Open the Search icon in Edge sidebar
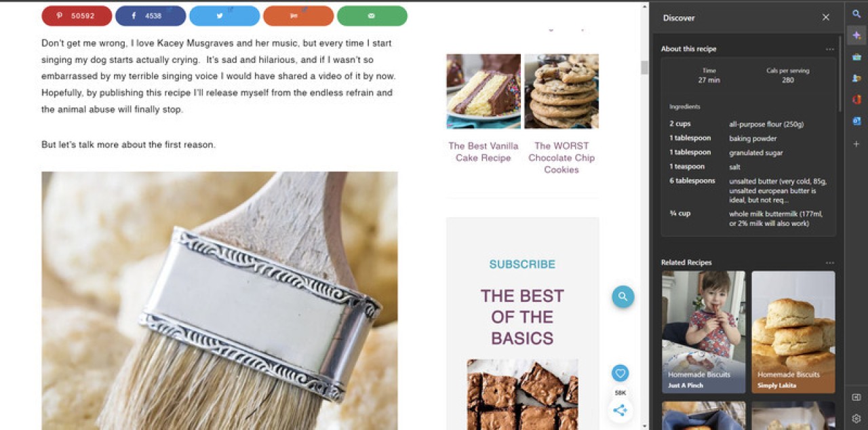 coord(856,14)
